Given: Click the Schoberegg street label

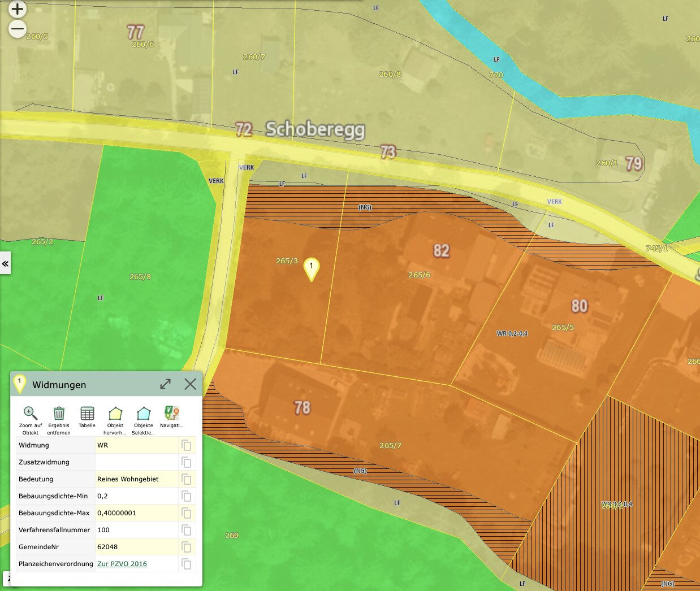Looking at the screenshot, I should point(316,129).
